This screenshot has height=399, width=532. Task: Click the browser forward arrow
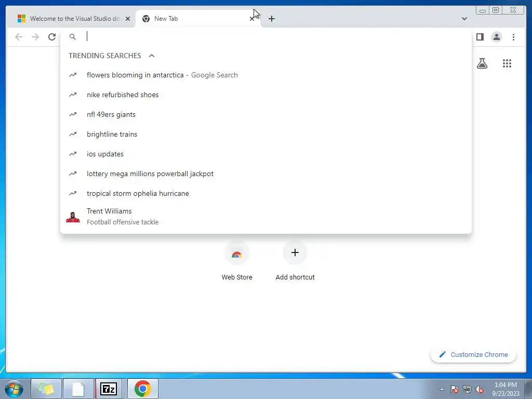click(x=35, y=37)
